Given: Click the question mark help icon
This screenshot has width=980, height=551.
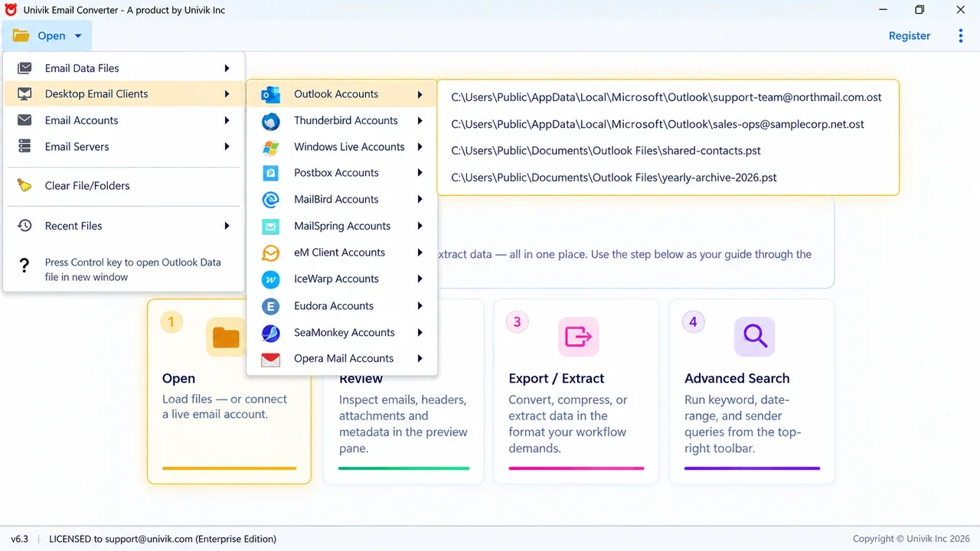Looking at the screenshot, I should 24,266.
